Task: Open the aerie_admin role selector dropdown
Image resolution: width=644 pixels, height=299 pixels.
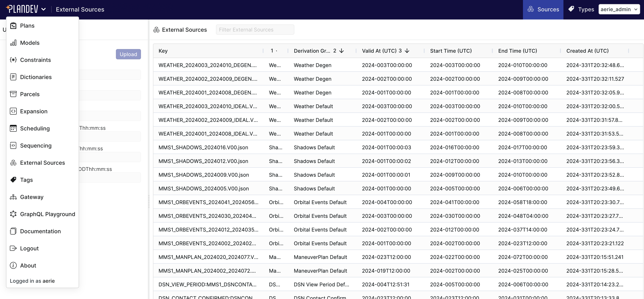Action: (619, 9)
